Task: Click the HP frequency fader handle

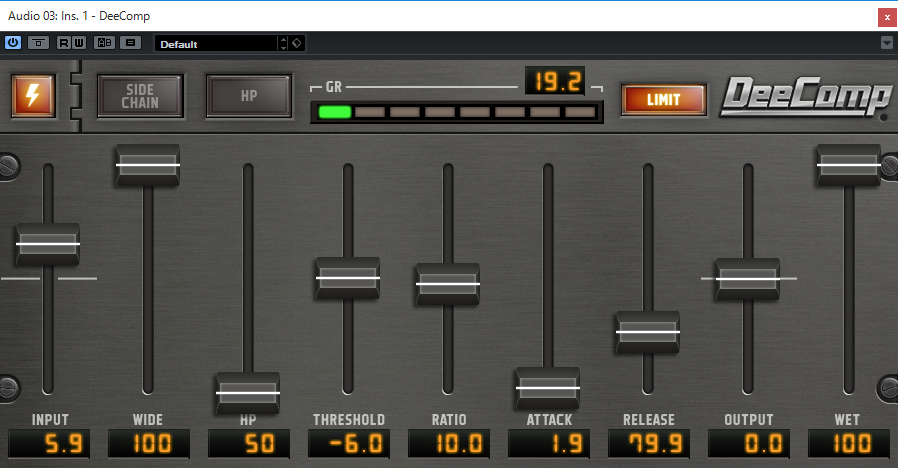Action: (x=247, y=393)
